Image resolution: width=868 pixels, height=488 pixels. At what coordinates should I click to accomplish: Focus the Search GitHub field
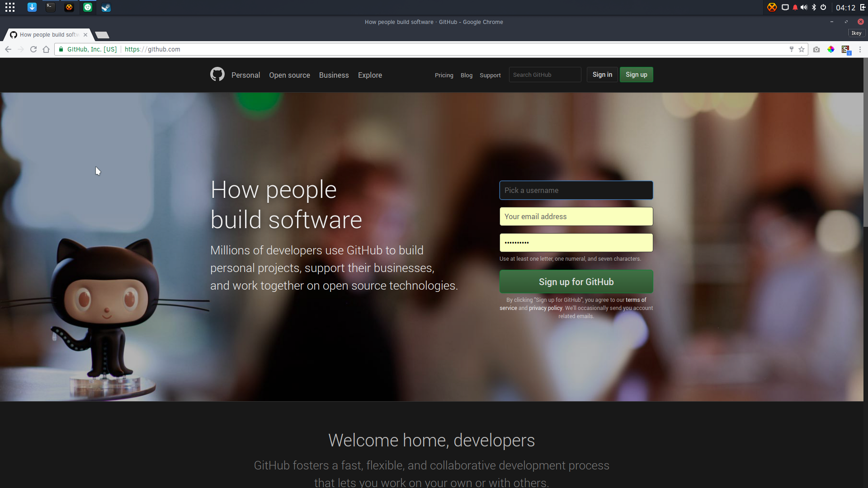[545, 75]
